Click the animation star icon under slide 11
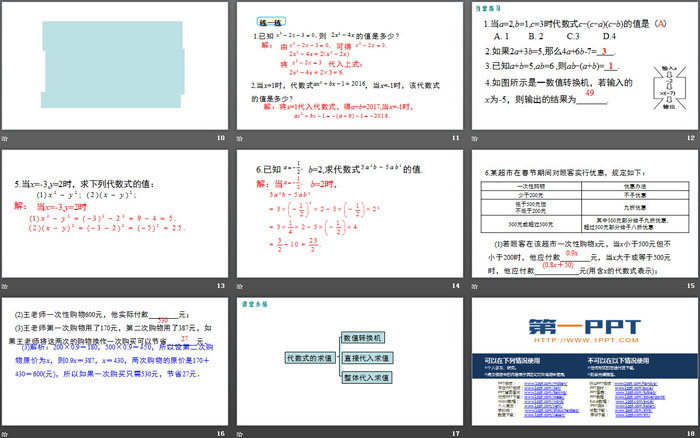The image size is (700, 438). [x=238, y=138]
